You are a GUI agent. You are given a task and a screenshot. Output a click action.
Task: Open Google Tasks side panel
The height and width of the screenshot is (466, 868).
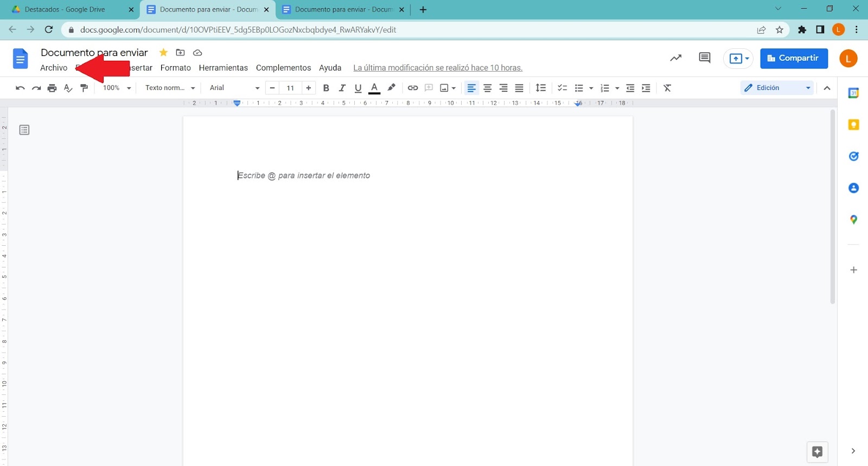853,156
